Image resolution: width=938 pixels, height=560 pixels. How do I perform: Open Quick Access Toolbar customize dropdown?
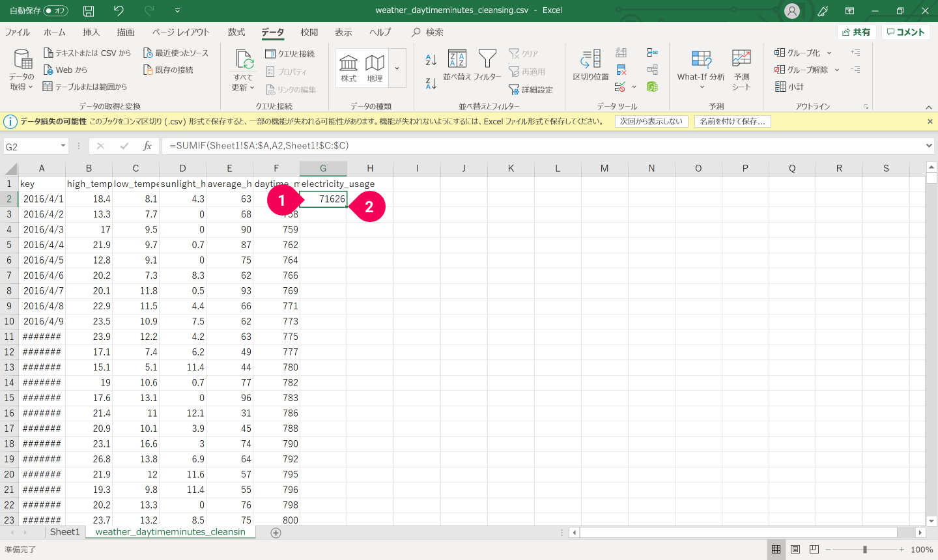177,11
